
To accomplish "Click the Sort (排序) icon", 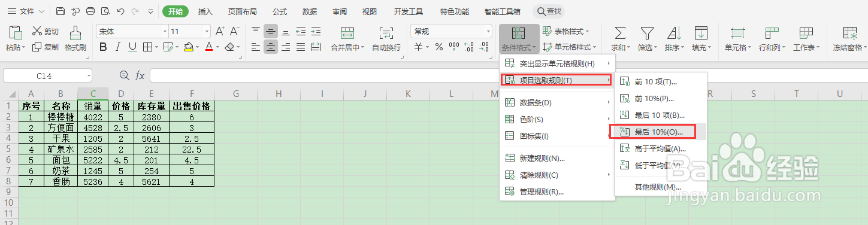I will click(x=674, y=33).
